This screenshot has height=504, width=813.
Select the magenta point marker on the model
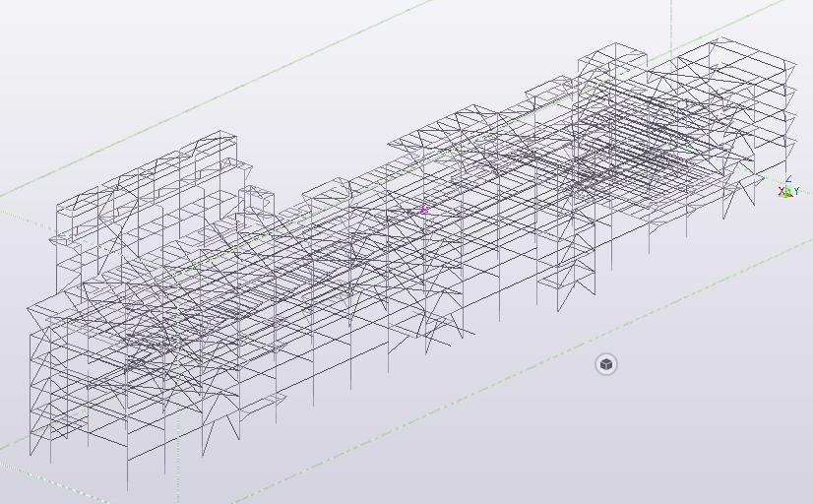click(424, 210)
